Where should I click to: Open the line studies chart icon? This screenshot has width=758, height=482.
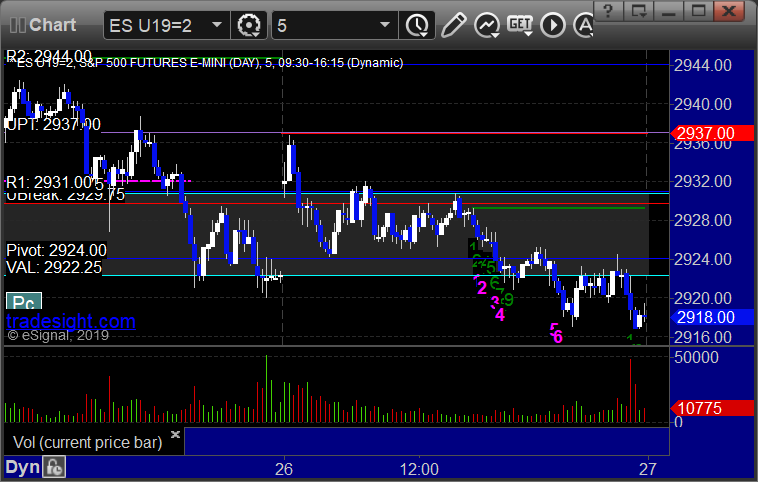pos(487,23)
